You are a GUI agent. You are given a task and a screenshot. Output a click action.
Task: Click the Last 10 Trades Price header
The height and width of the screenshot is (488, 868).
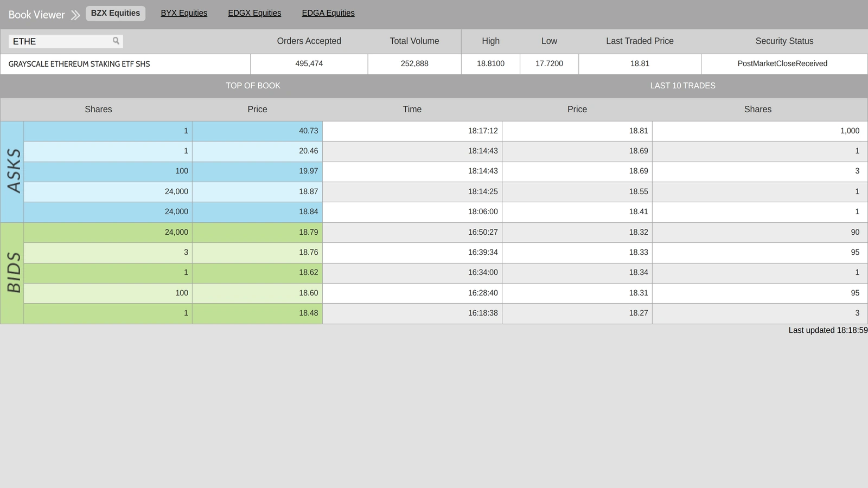coord(577,110)
